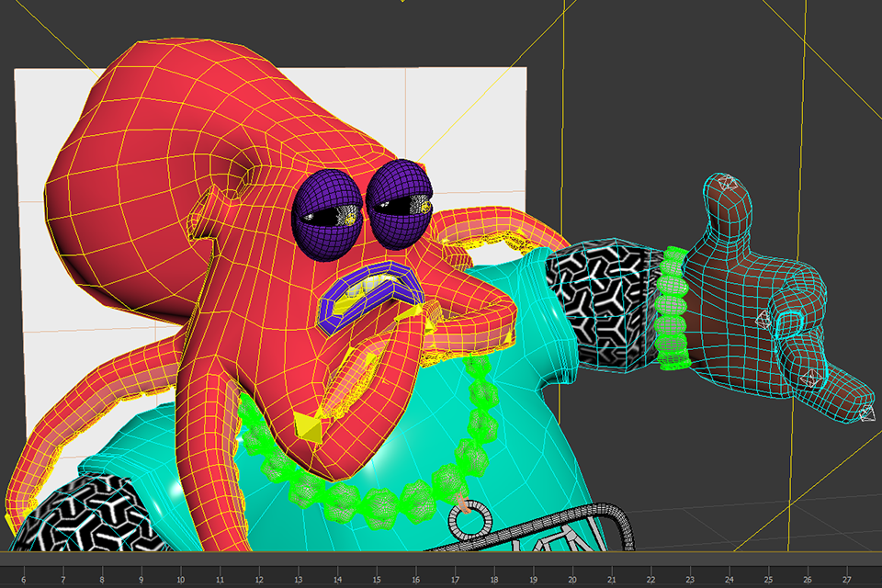
Task: Go to frame 23 on the timeline
Action: click(690, 579)
